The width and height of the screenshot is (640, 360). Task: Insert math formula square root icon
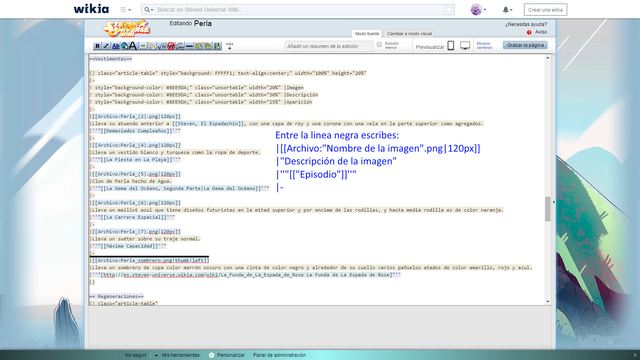point(162,46)
